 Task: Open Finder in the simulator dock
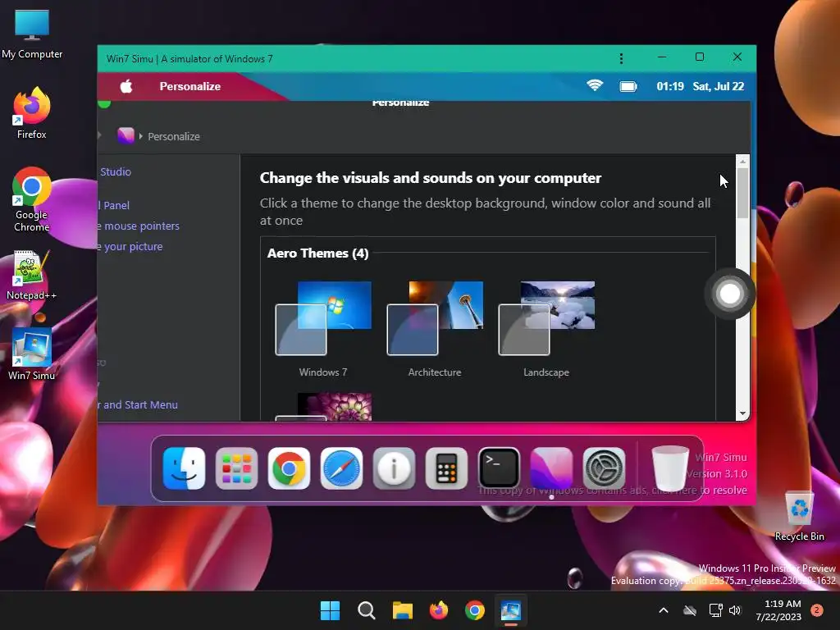coord(184,468)
